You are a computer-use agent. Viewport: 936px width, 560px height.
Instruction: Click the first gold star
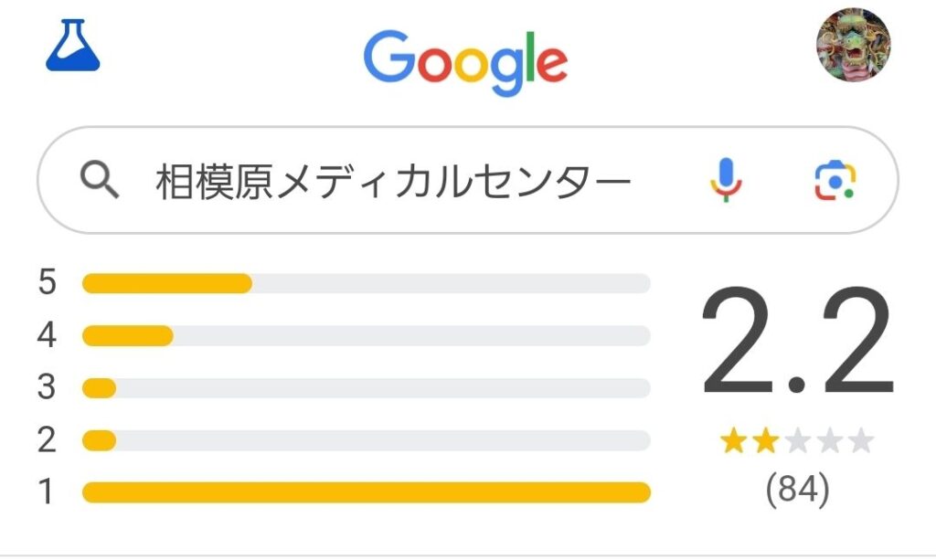click(733, 442)
